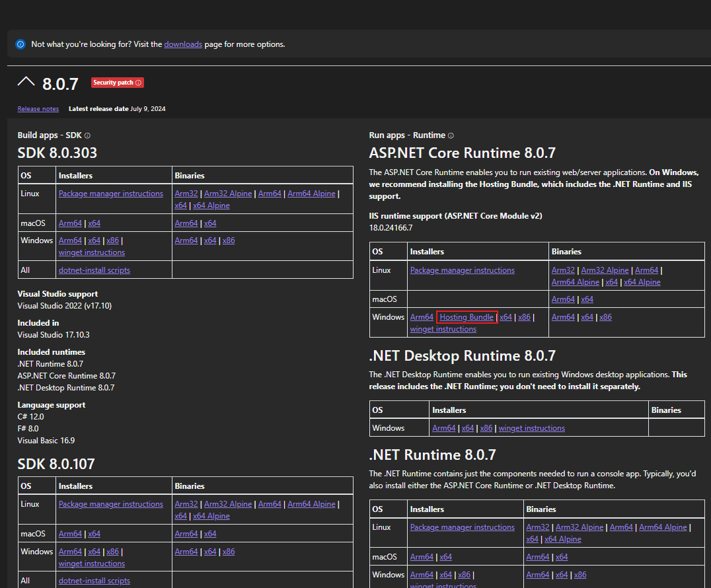
Task: Select the 'C# 12.0' language support text
Action: click(x=31, y=417)
